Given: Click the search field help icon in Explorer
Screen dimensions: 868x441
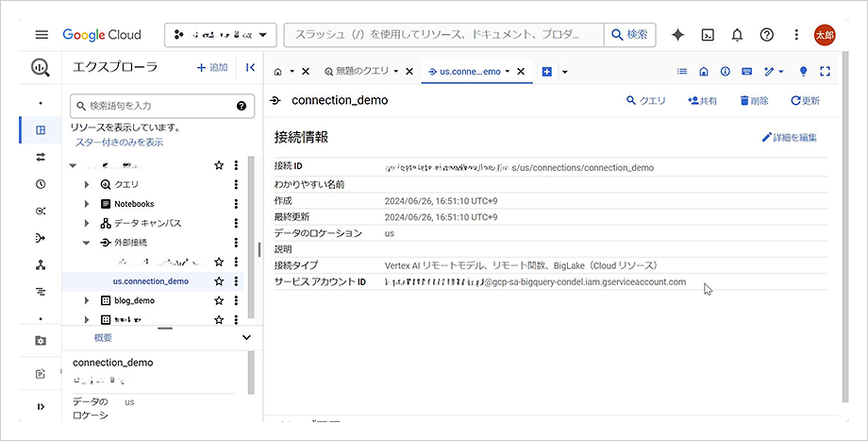Looking at the screenshot, I should [242, 106].
